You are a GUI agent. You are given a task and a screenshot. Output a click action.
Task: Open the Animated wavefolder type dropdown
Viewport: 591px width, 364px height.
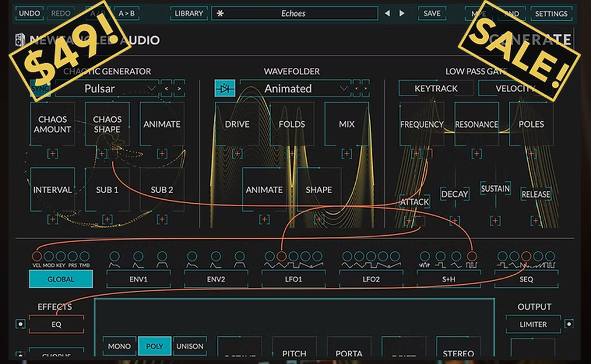295,89
